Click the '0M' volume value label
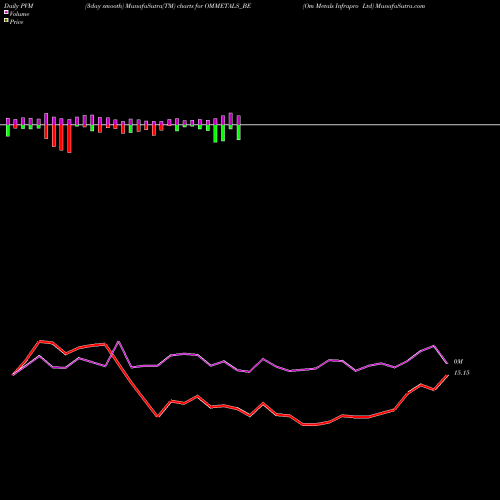Image resolution: width=500 pixels, height=500 pixels. pos(458,362)
